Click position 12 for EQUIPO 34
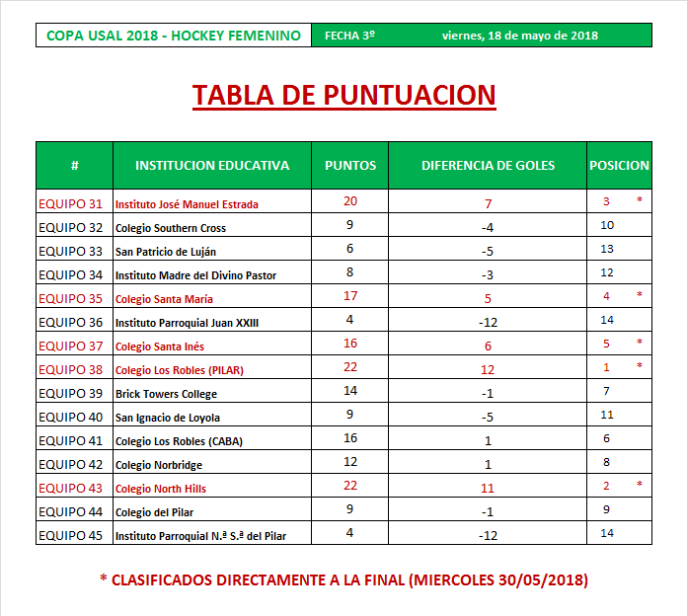Viewport: 687px width, 616px height. (607, 272)
